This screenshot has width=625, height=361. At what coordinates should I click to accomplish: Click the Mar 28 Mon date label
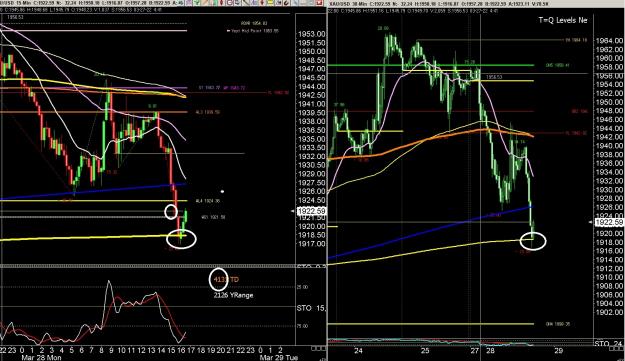41,357
